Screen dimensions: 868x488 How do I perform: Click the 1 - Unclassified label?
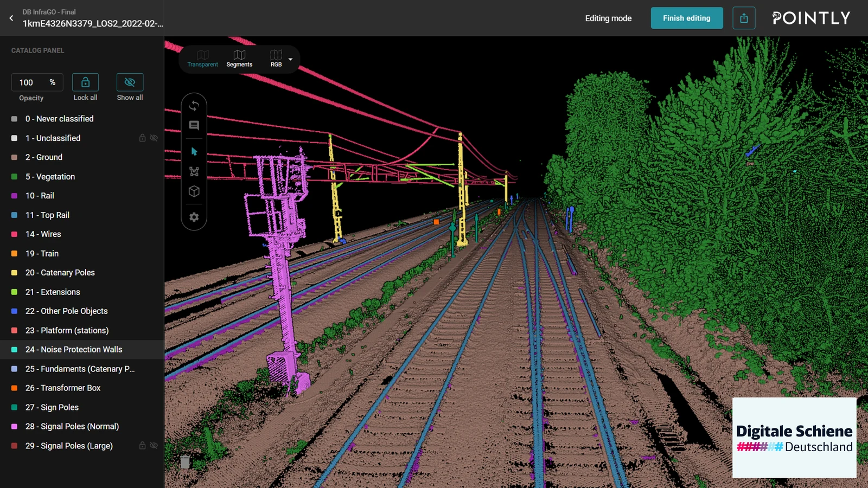53,138
